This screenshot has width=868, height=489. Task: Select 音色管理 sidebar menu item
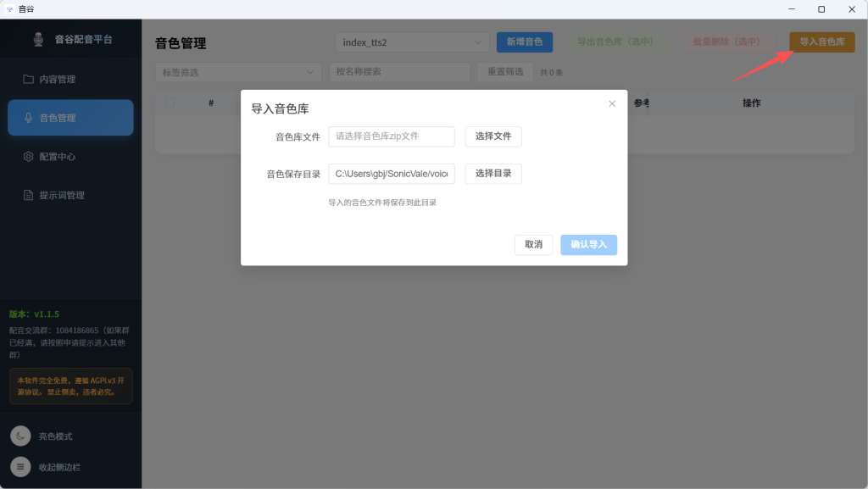pos(70,117)
